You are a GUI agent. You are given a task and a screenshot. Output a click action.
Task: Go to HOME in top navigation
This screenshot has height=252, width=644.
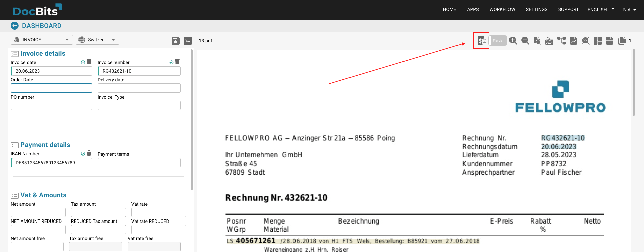(449, 9)
